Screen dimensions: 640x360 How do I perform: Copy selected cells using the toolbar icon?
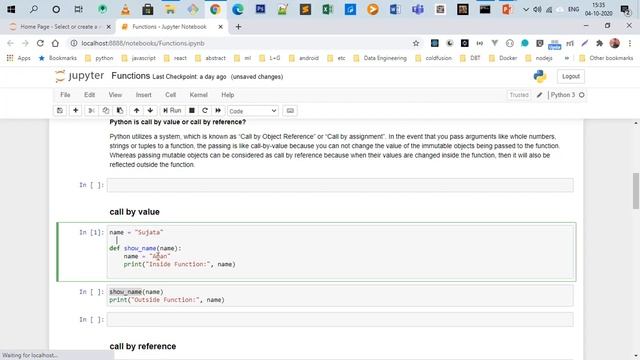pyautogui.click(x=106, y=111)
